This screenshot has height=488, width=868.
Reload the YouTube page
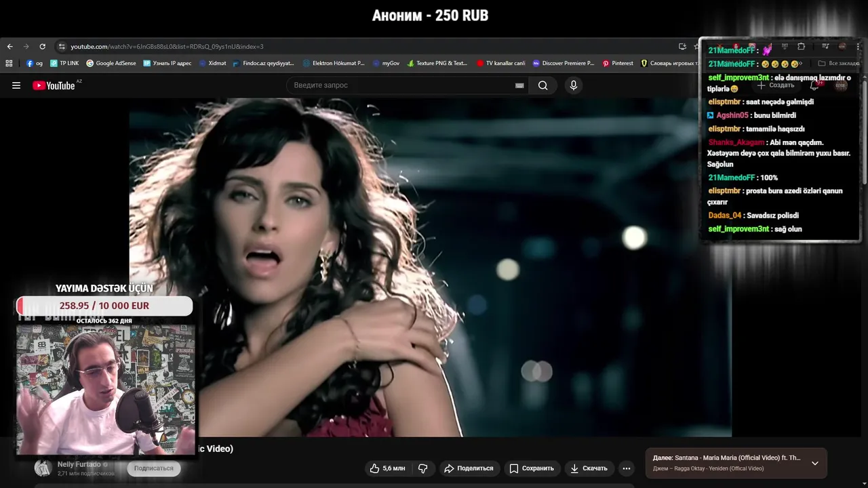pos(42,47)
